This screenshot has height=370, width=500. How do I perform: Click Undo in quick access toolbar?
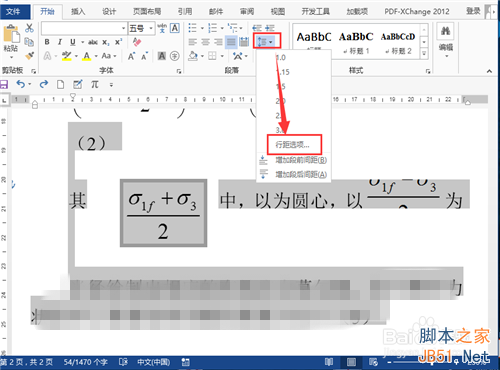click(21, 84)
